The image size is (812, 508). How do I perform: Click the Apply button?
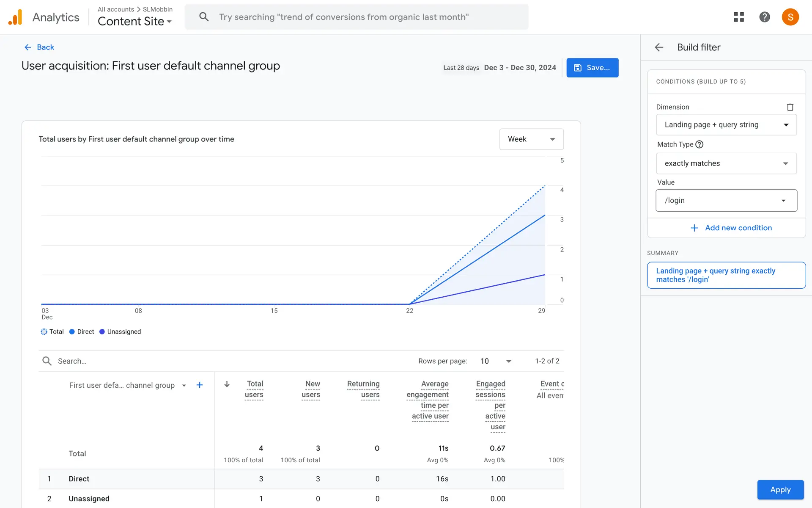(780, 489)
